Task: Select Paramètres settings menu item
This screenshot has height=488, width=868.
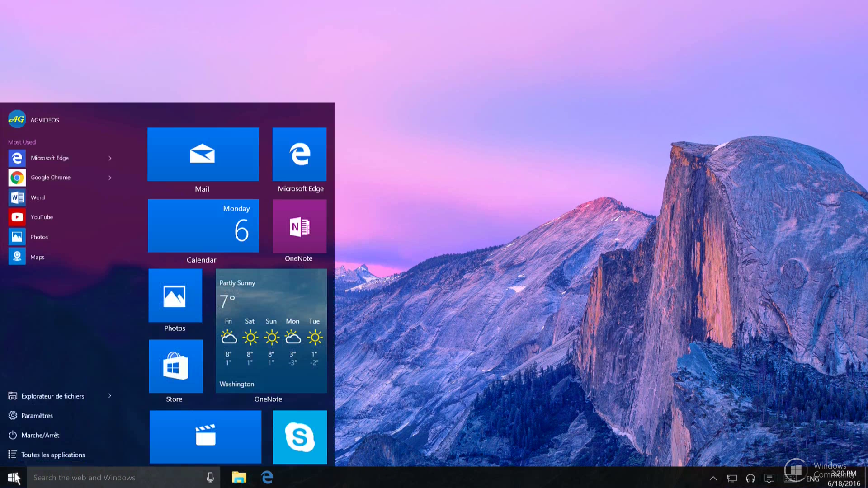Action: 37,415
